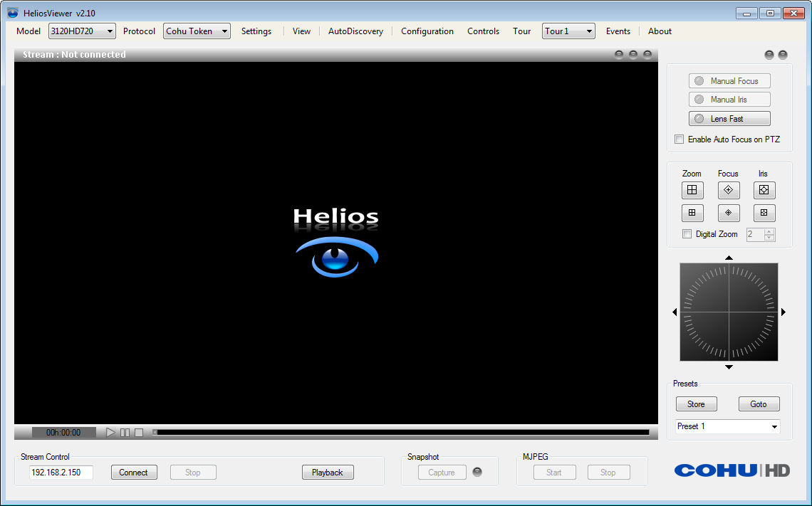Toggle Manual Focus
This screenshot has height=506, width=812.
click(x=729, y=80)
